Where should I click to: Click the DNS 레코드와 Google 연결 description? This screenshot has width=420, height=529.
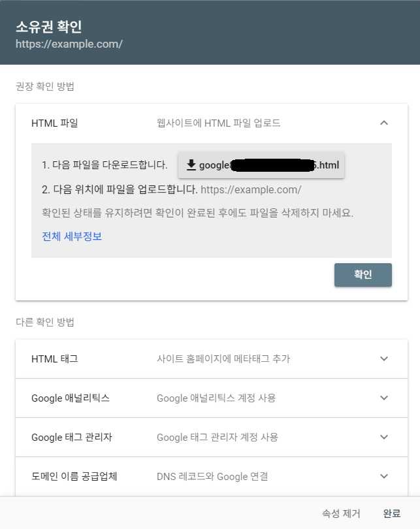(x=212, y=476)
